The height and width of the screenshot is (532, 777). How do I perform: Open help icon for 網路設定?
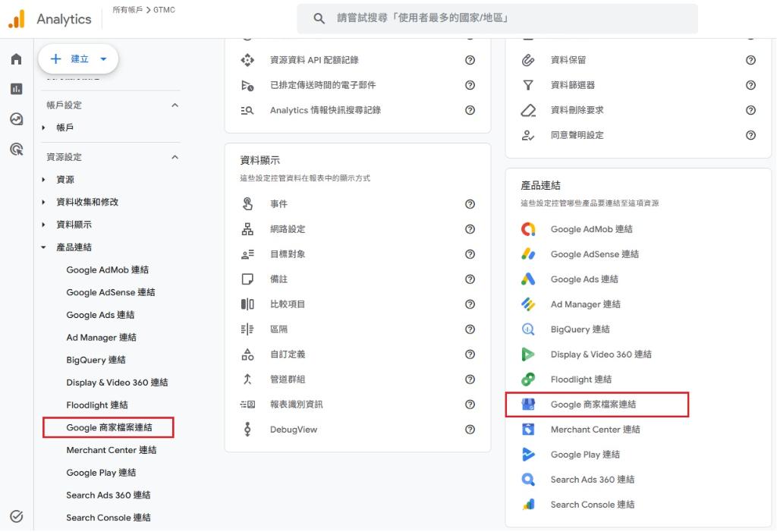point(470,229)
